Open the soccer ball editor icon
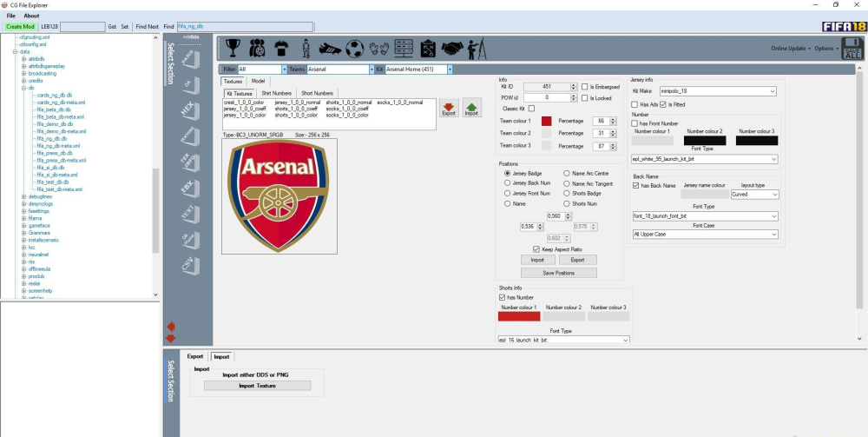 354,49
